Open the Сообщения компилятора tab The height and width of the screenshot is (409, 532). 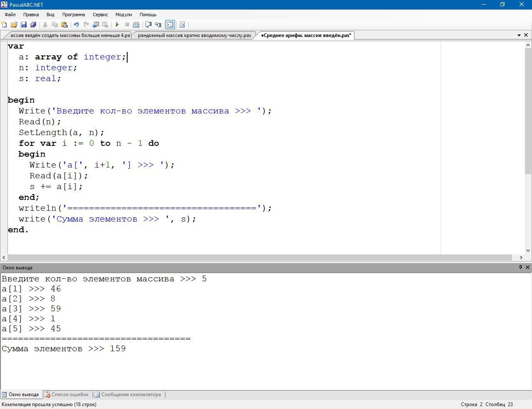coord(128,394)
